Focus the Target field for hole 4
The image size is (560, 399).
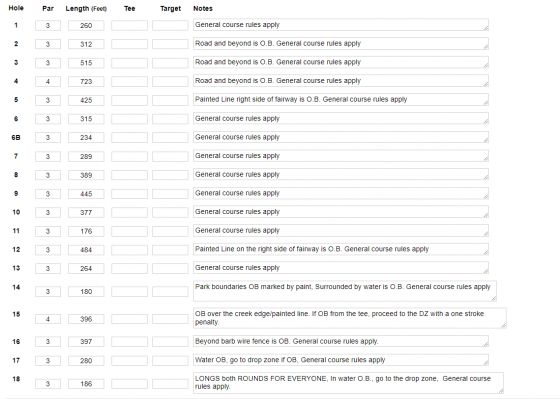coord(170,81)
